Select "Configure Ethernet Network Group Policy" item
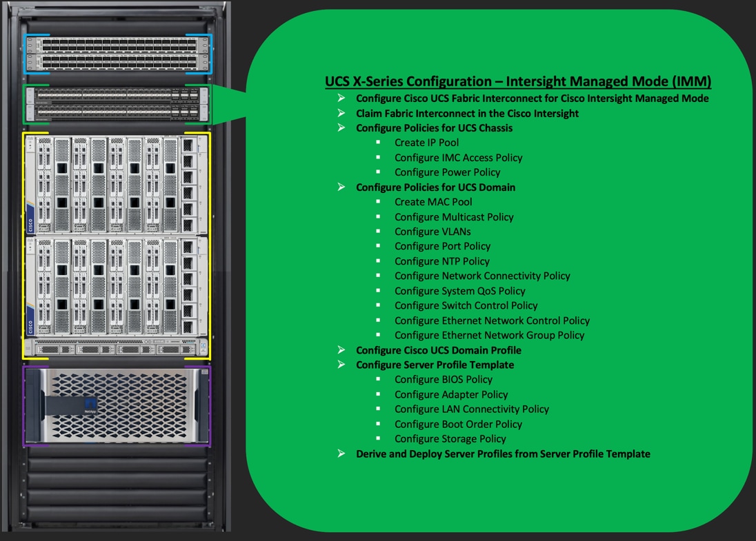The height and width of the screenshot is (541, 756). [489, 335]
